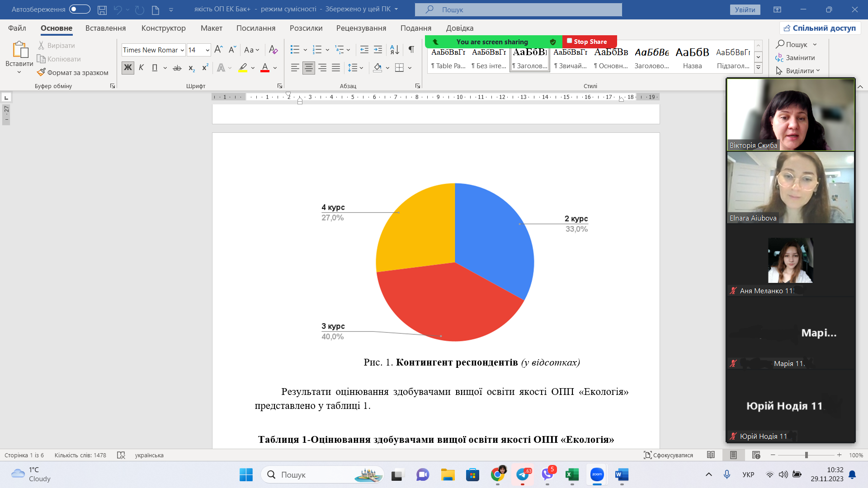This screenshot has height=488, width=868.
Task: Click the bulleted list icon
Action: pyautogui.click(x=295, y=50)
